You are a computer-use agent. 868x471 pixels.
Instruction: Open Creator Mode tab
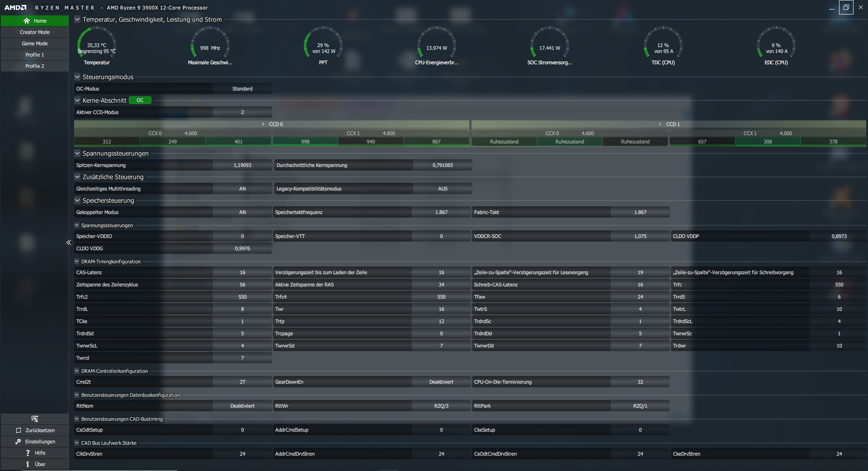(x=35, y=32)
